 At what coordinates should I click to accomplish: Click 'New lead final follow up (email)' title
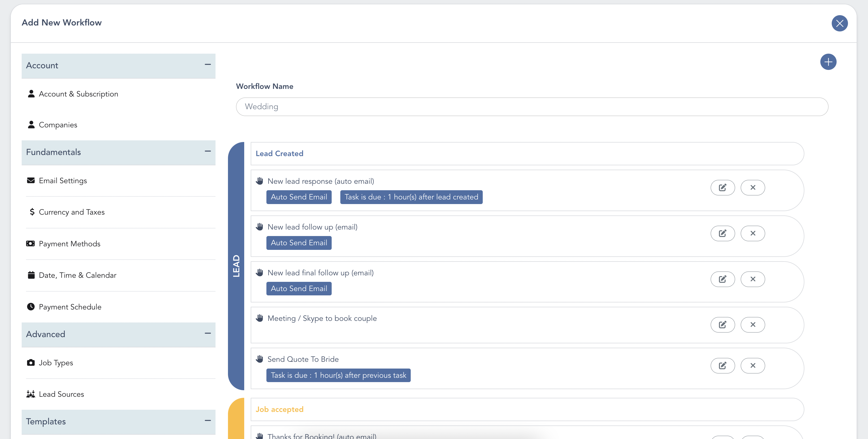[x=321, y=273]
